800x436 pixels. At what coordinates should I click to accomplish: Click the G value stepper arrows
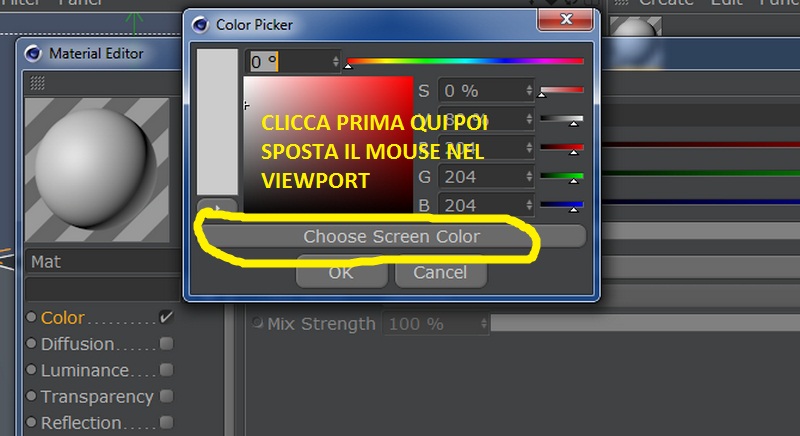click(529, 177)
